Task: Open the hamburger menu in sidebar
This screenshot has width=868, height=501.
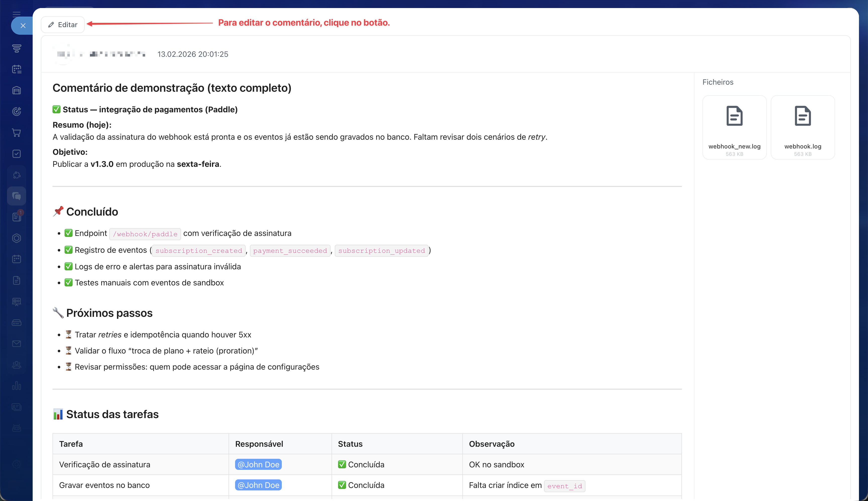Action: tap(17, 14)
